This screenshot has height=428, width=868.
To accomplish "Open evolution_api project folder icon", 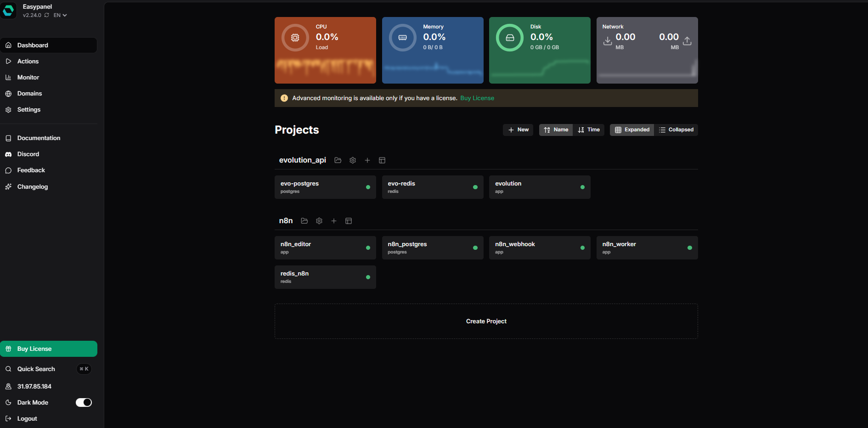I will (338, 160).
